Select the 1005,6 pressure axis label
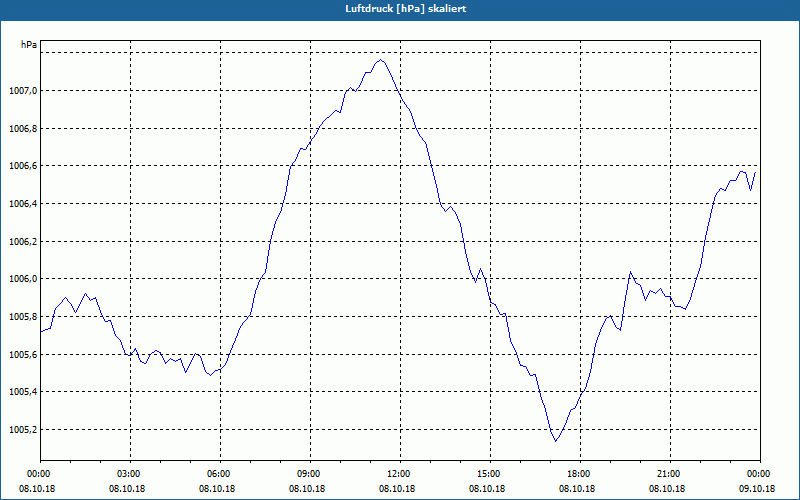800x500 pixels. click(23, 355)
